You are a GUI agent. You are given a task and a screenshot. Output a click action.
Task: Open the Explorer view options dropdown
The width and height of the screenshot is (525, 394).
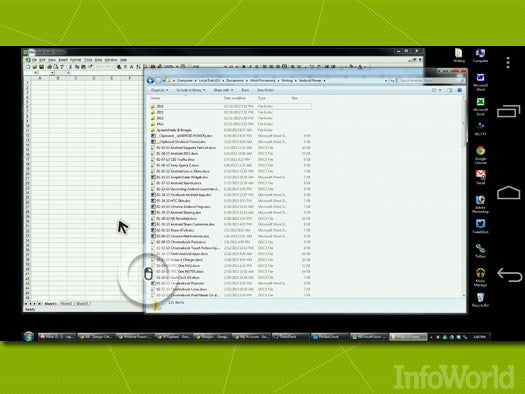point(440,90)
